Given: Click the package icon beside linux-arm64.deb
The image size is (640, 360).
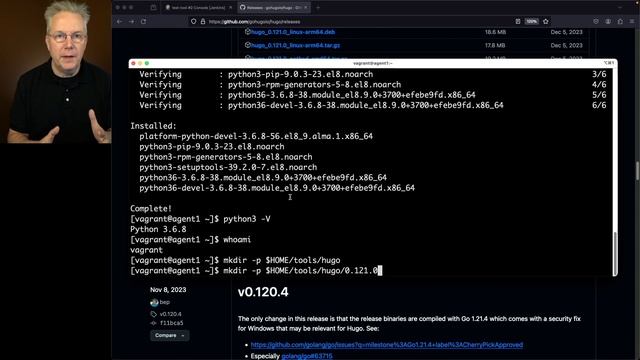Looking at the screenshot, I should (x=247, y=32).
